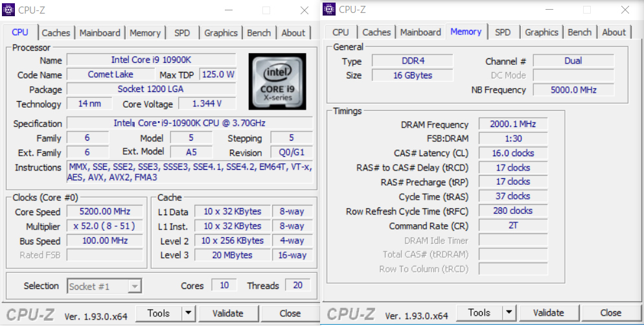644x326 pixels.
Task: Open Mainboard tab in right CPU-Z window
Action: pyautogui.click(x=420, y=32)
